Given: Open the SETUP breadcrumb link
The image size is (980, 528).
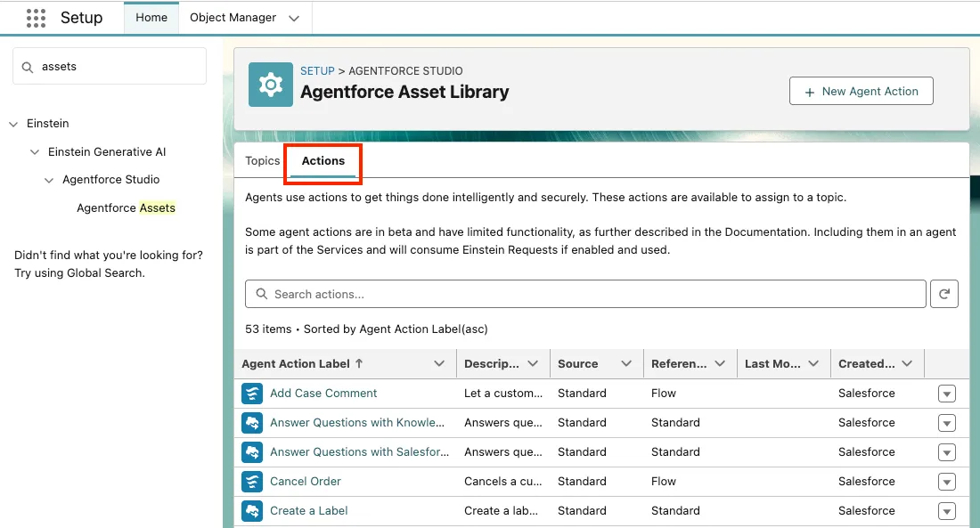Looking at the screenshot, I should [317, 71].
